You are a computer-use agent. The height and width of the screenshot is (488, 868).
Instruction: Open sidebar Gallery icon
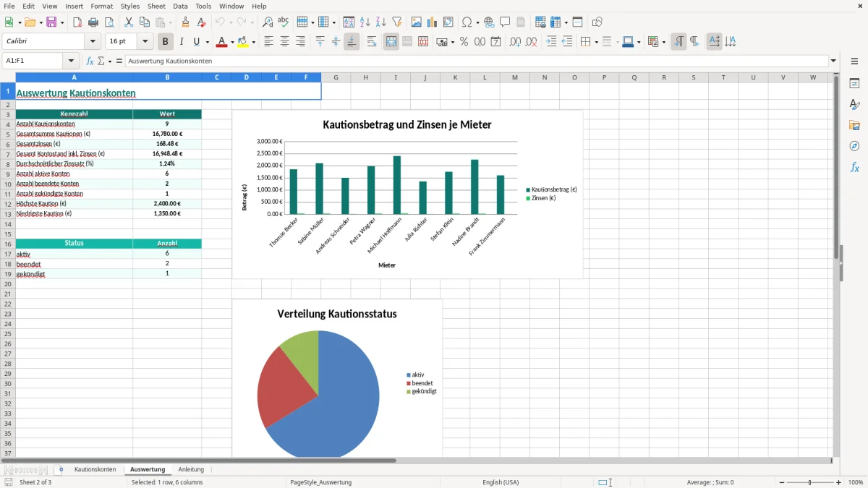tap(854, 126)
